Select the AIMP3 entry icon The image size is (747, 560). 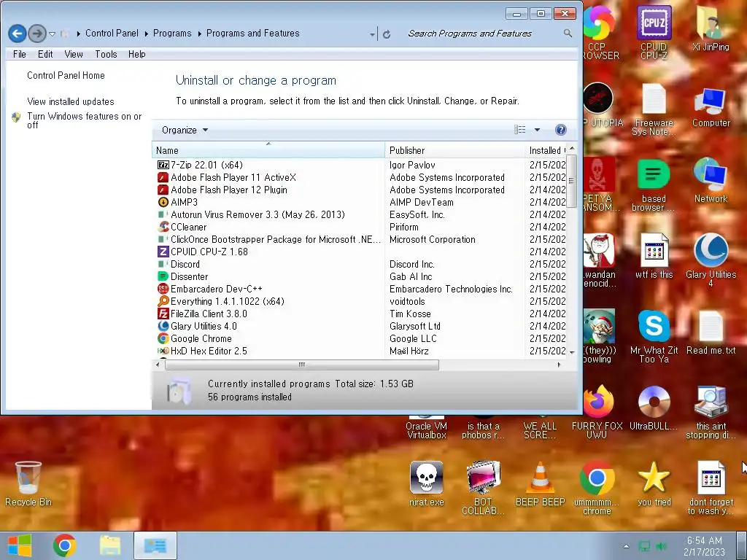tap(163, 202)
